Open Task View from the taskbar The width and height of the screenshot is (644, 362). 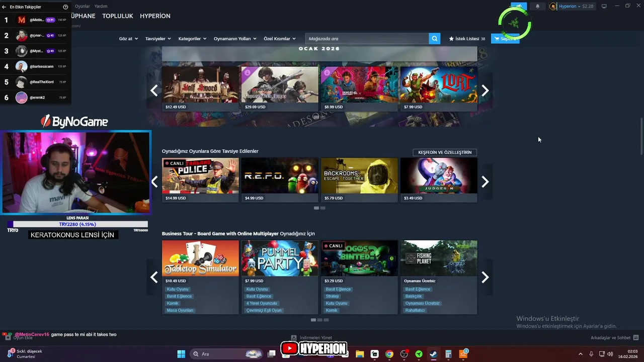272,354
